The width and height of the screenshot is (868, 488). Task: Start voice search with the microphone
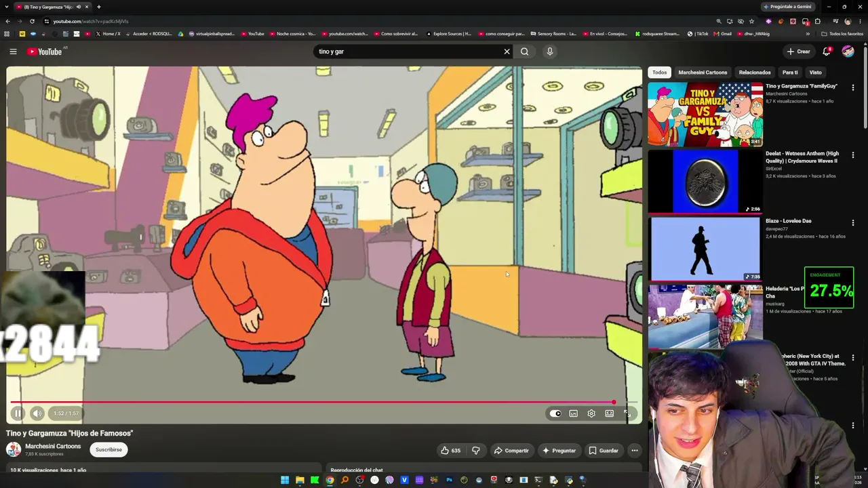point(550,52)
